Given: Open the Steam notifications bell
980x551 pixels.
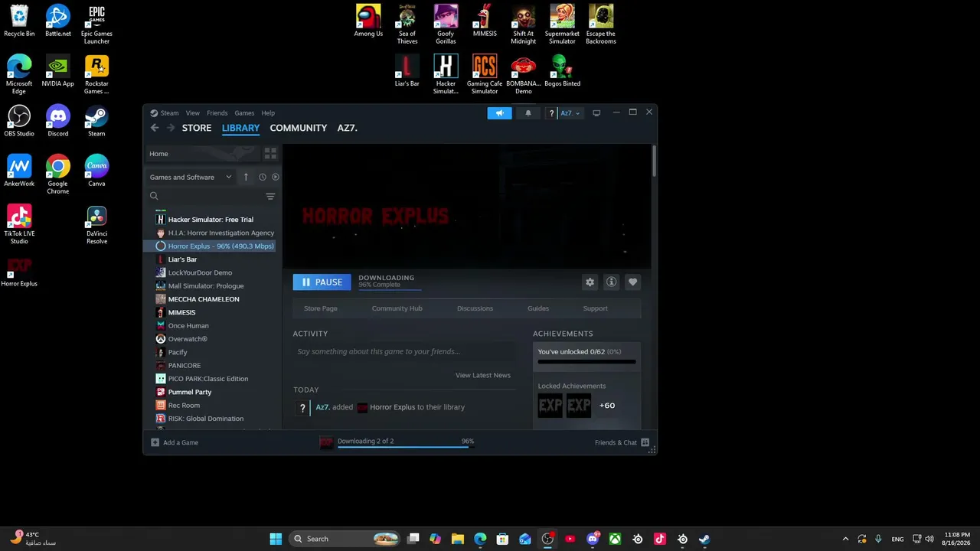Looking at the screenshot, I should click(528, 113).
